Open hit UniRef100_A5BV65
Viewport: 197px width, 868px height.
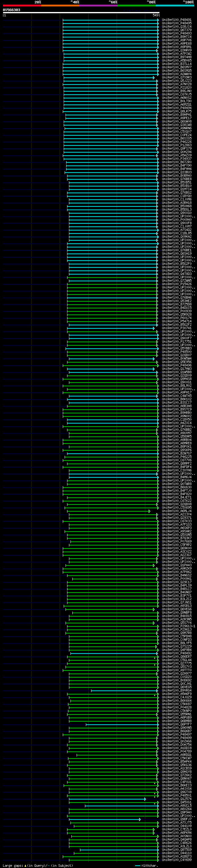click(x=177, y=60)
